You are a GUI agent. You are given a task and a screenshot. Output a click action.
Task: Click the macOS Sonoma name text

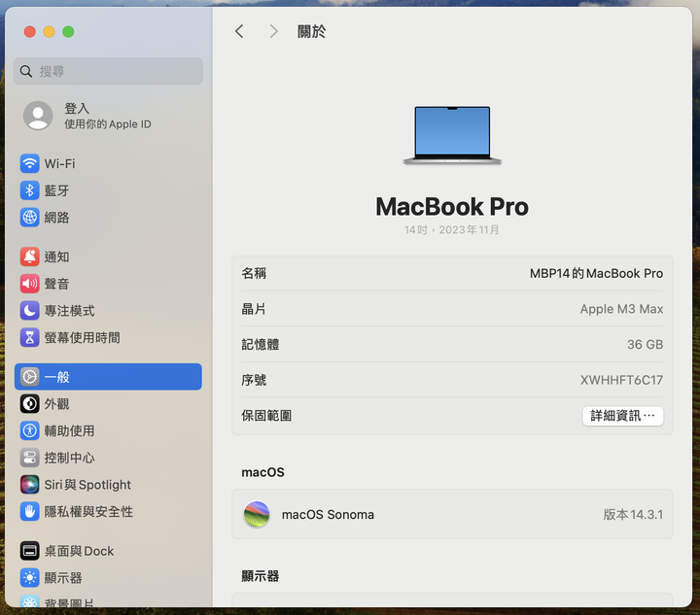point(328,514)
